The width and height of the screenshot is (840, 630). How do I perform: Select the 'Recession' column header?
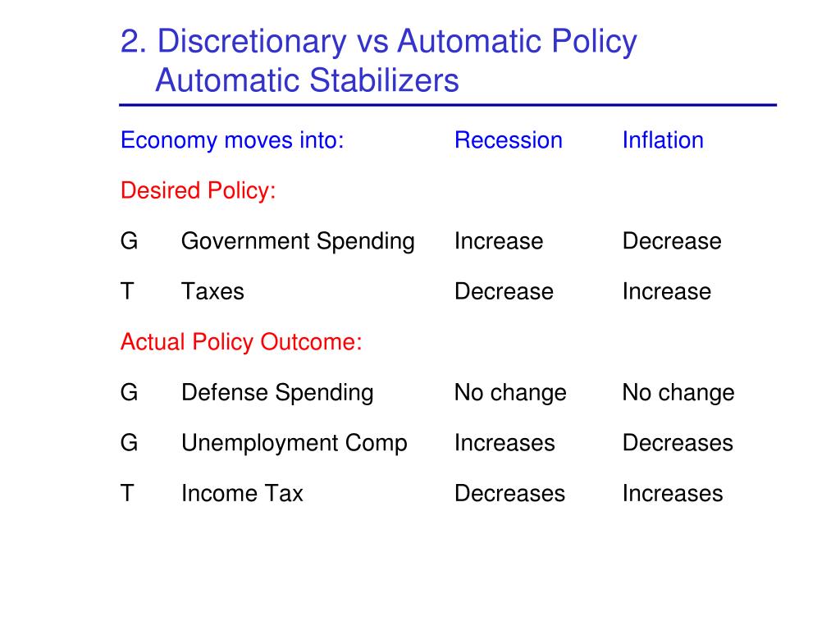(x=509, y=140)
